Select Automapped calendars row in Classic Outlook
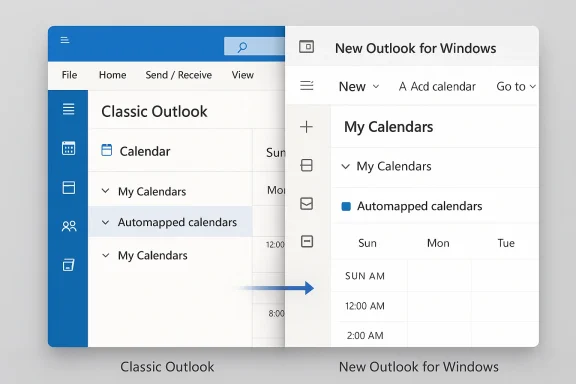576x384 pixels. point(170,222)
